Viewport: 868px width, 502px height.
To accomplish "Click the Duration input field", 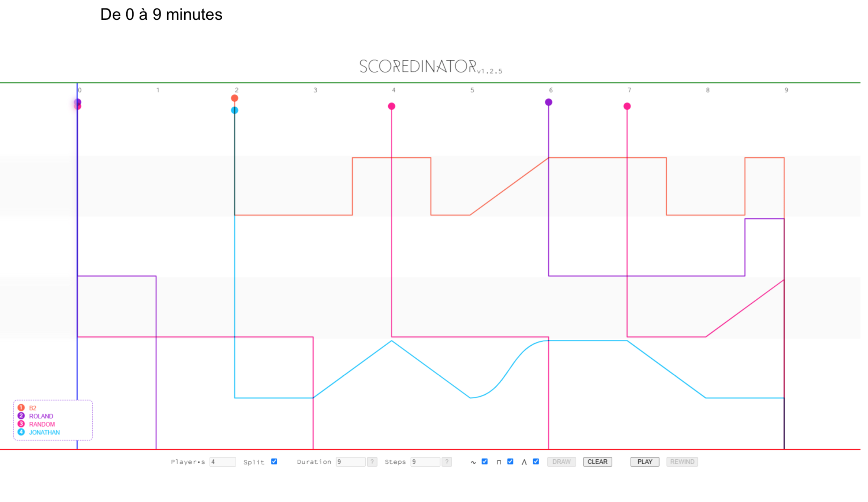I will point(350,462).
